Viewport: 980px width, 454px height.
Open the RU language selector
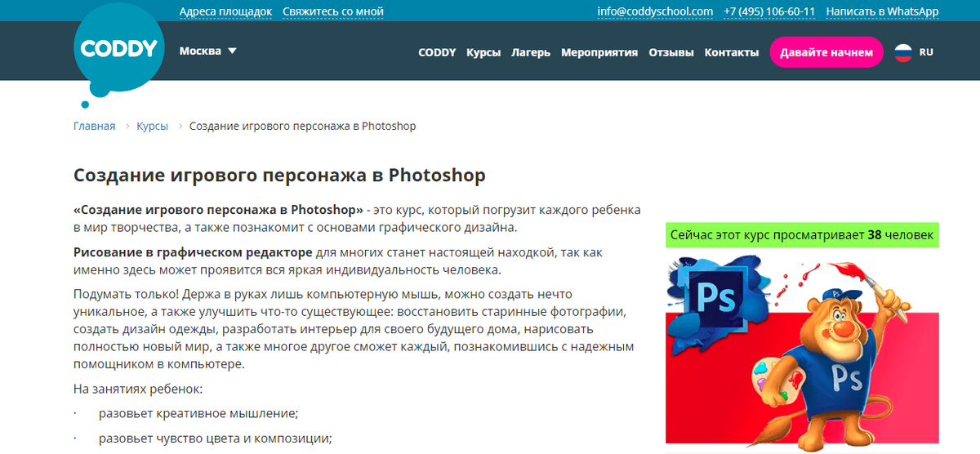tap(926, 51)
